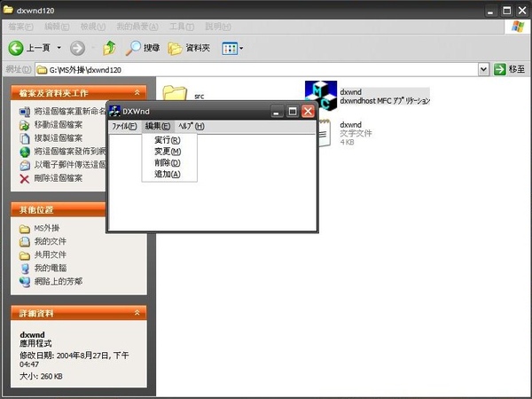This screenshot has height=399, width=532.
Task: Click the grey forward arrow button
Action: [x=77, y=48]
